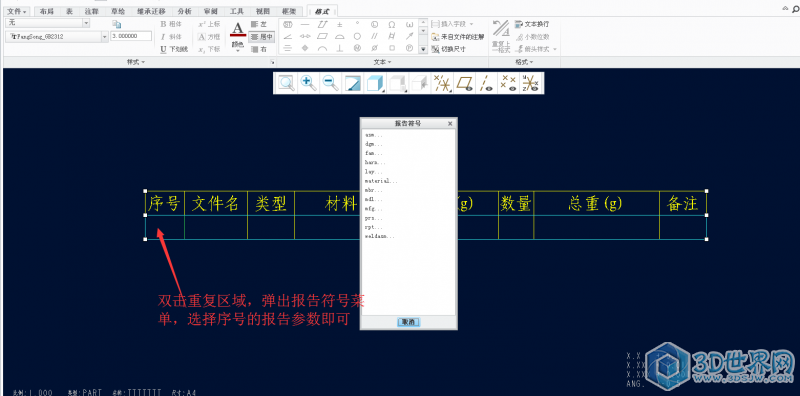Insert the circled M symbol
Viewport: 800px width, 396px height.
coord(357,48)
